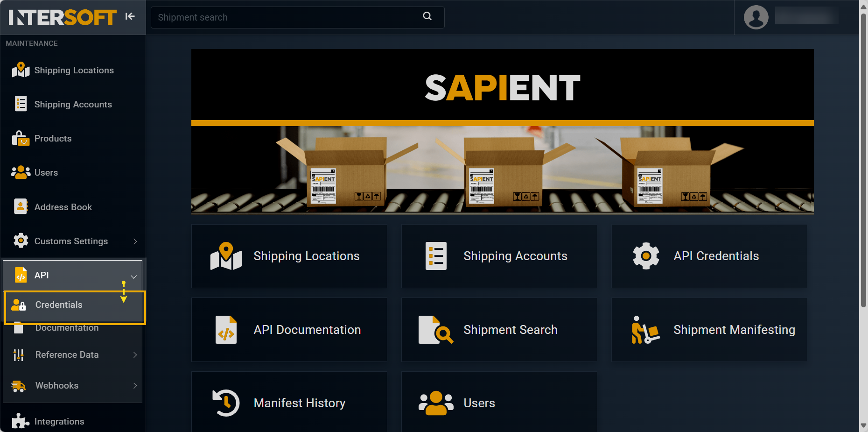The image size is (868, 432).
Task: Open the API Documentation dashboard tile
Action: 289,330
